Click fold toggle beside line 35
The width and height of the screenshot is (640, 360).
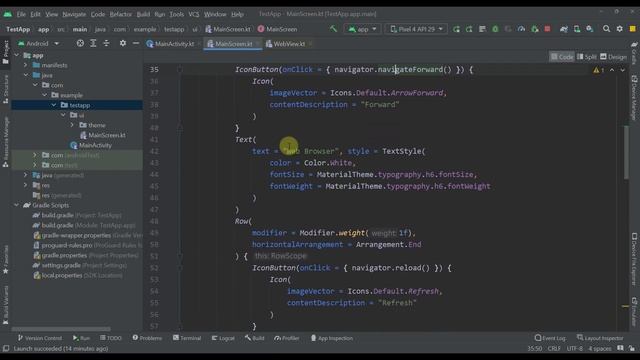click(180, 69)
